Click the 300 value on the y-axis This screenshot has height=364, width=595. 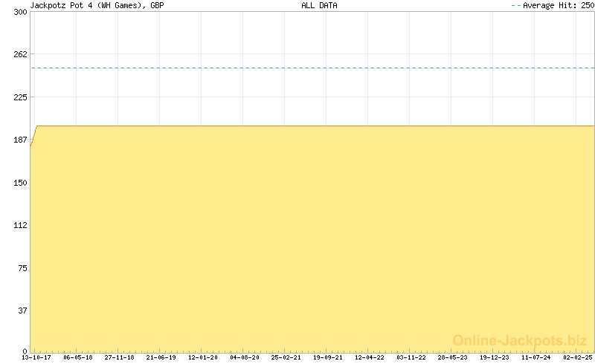[19, 11]
